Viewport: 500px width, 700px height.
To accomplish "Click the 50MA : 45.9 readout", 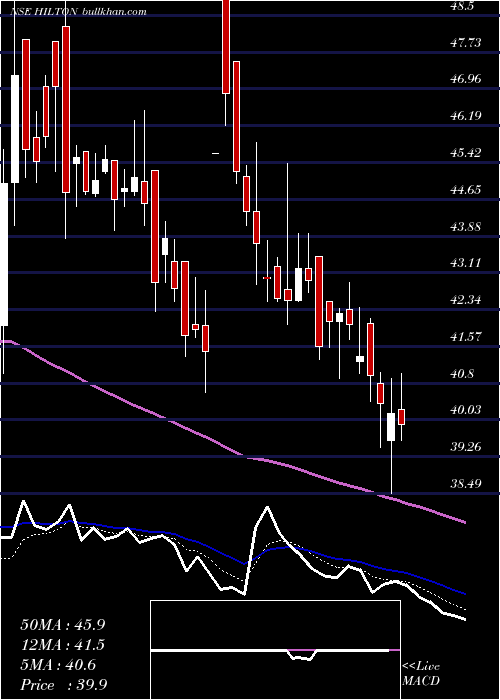I will pyautogui.click(x=63, y=625).
